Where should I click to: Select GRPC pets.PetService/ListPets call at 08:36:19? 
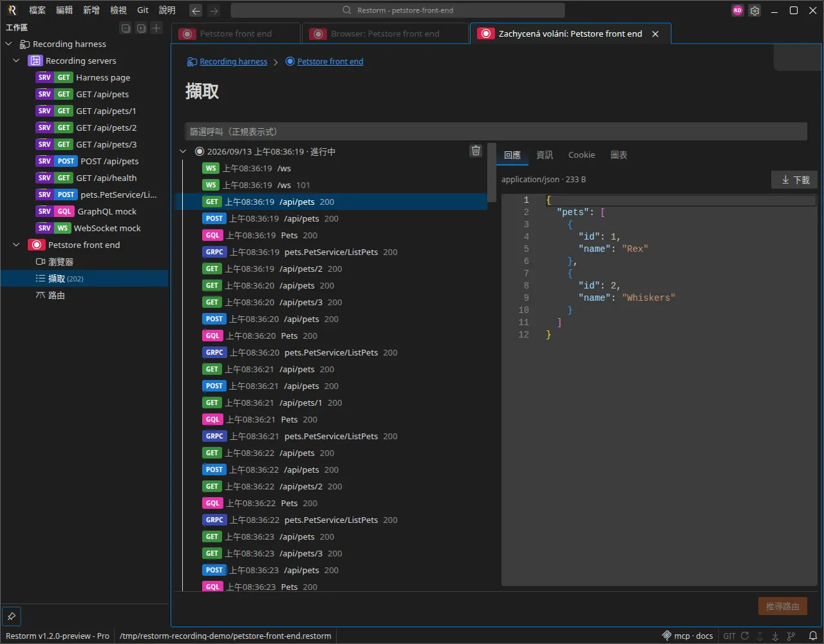332,252
